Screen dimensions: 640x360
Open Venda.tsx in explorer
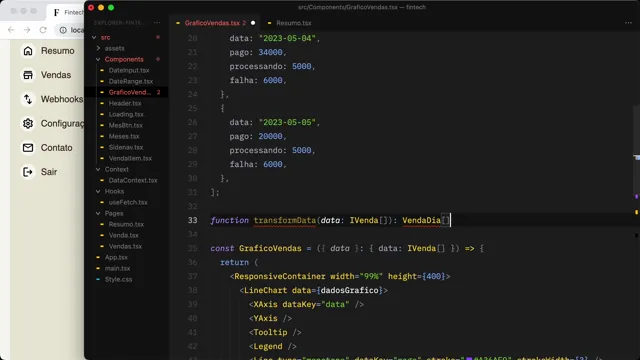click(123, 236)
